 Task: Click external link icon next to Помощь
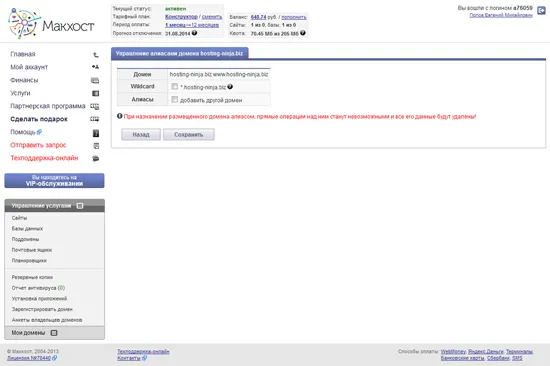[x=39, y=132]
